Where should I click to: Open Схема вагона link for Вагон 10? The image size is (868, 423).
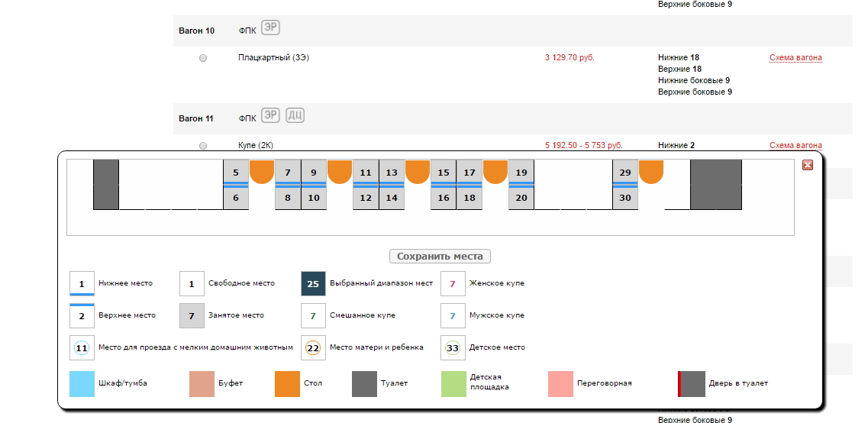click(795, 57)
